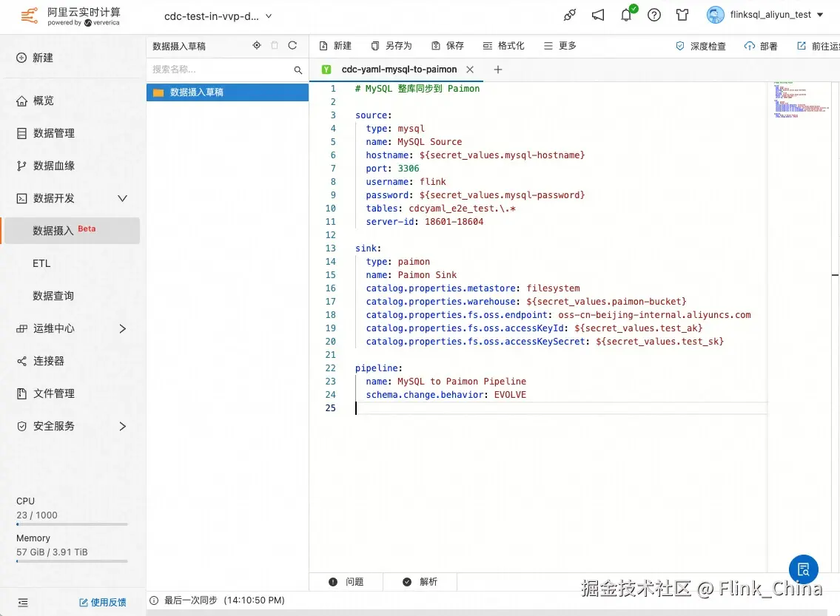Image resolution: width=840 pixels, height=616 pixels.
Task: Click the rocket icon in top bar
Action: point(569,15)
